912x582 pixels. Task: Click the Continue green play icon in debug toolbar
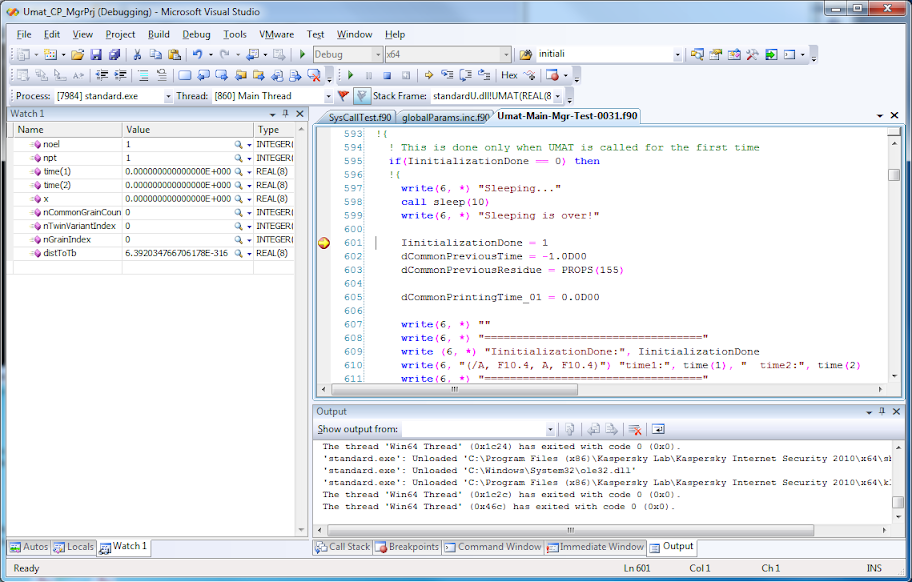(x=350, y=75)
